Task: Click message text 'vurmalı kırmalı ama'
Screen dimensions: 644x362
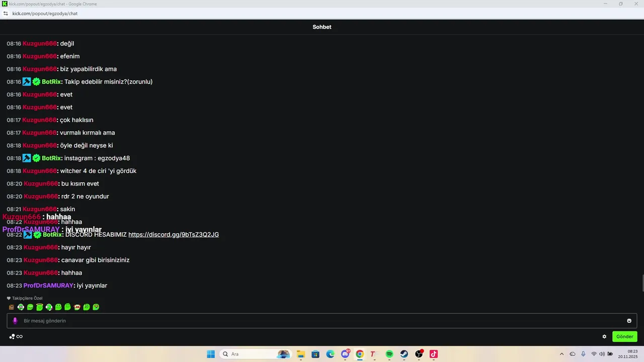Action: [88, 133]
